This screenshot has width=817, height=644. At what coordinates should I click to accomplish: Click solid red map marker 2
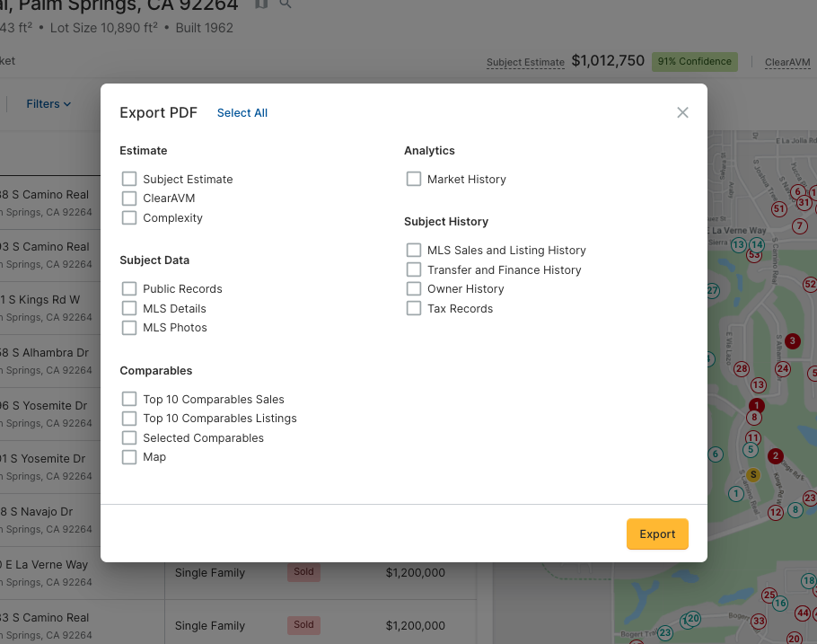click(x=776, y=456)
